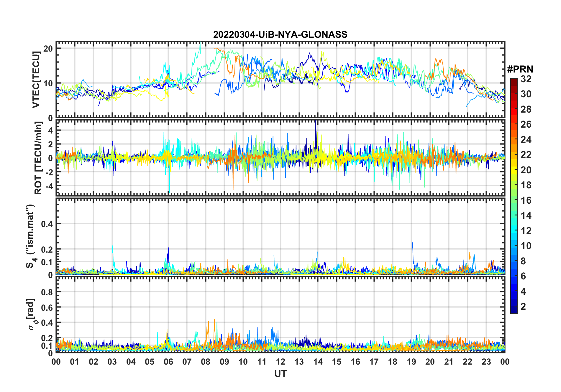Select colorbar tick label 12
The image size is (561, 392).
(526, 230)
